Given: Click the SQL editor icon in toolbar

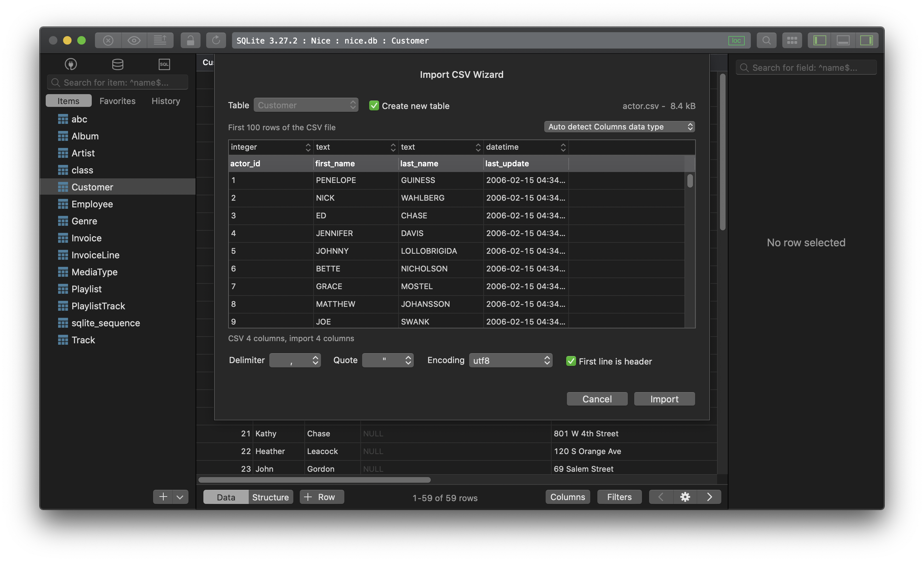Looking at the screenshot, I should click(164, 63).
